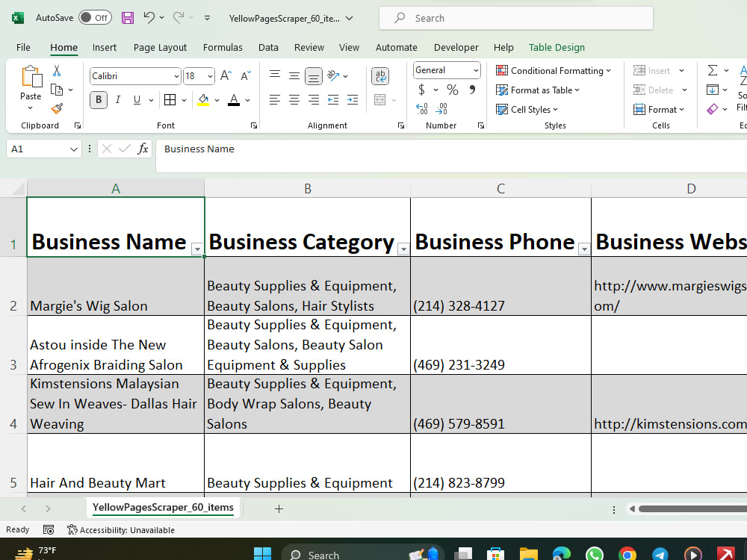
Task: Align text to the right
Action: coord(314,99)
